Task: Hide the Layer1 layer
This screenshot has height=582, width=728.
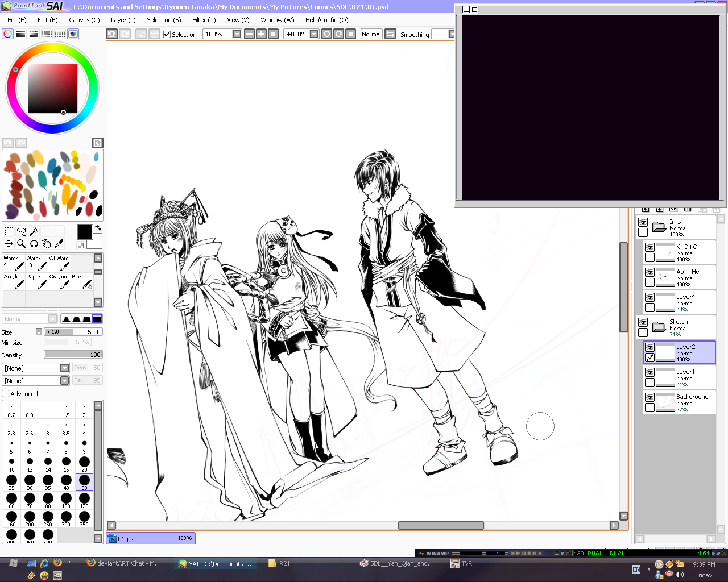Action: (650, 372)
